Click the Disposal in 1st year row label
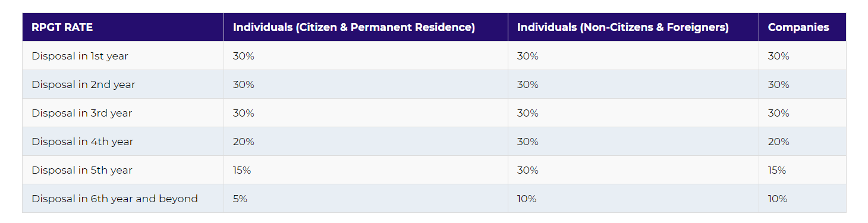The width and height of the screenshot is (868, 223). (80, 56)
